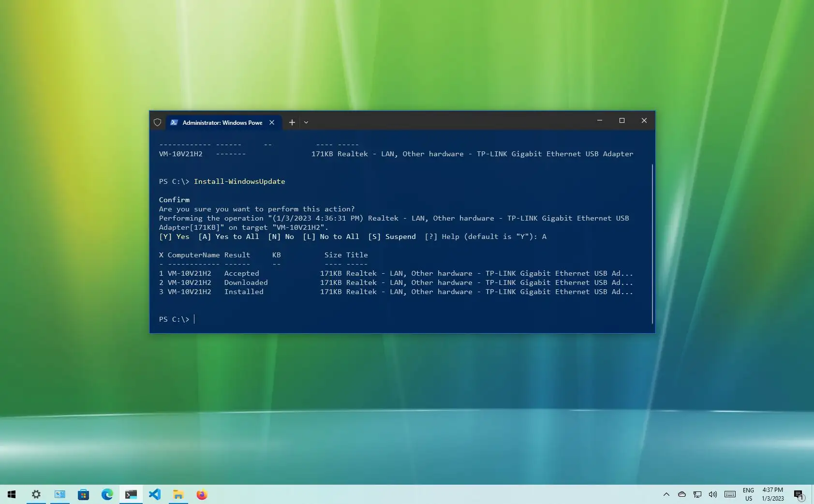Launch Visual Studio Code from the taskbar
This screenshot has height=504, width=814.
click(x=155, y=494)
